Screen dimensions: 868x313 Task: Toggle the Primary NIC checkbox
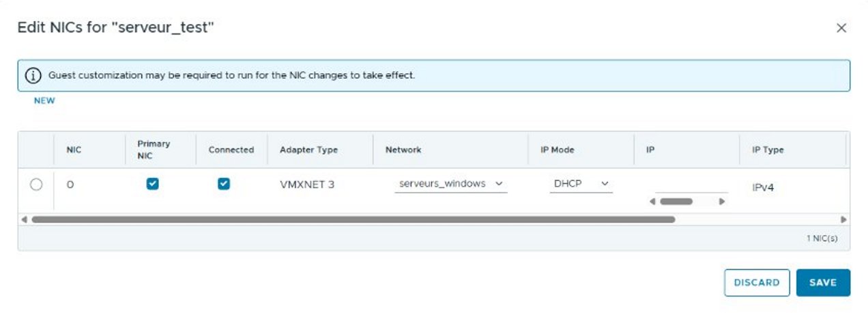153,184
